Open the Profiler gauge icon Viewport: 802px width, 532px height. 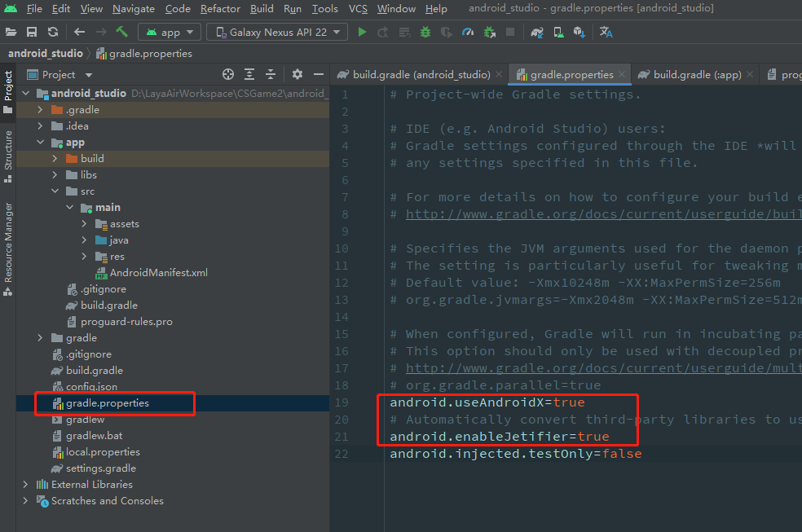click(x=468, y=33)
